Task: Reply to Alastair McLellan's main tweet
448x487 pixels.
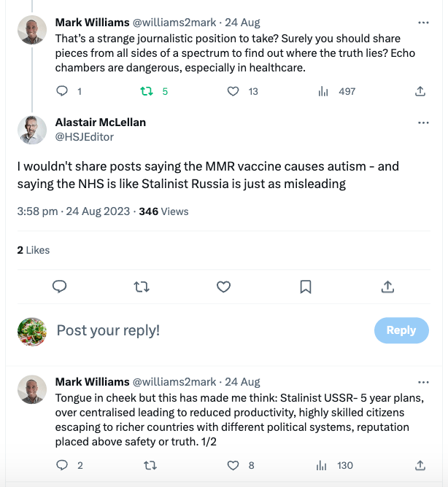Action: coord(61,287)
